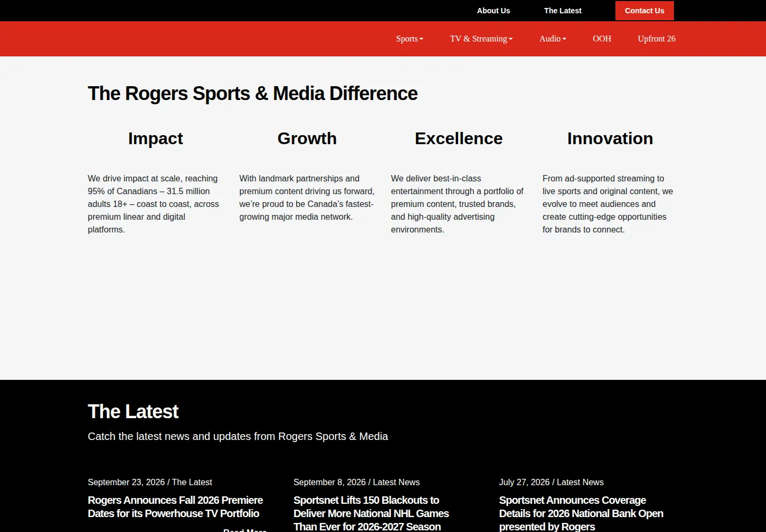Open the Upfront 26 menu item
Image resolution: width=766 pixels, height=532 pixels.
(656, 39)
